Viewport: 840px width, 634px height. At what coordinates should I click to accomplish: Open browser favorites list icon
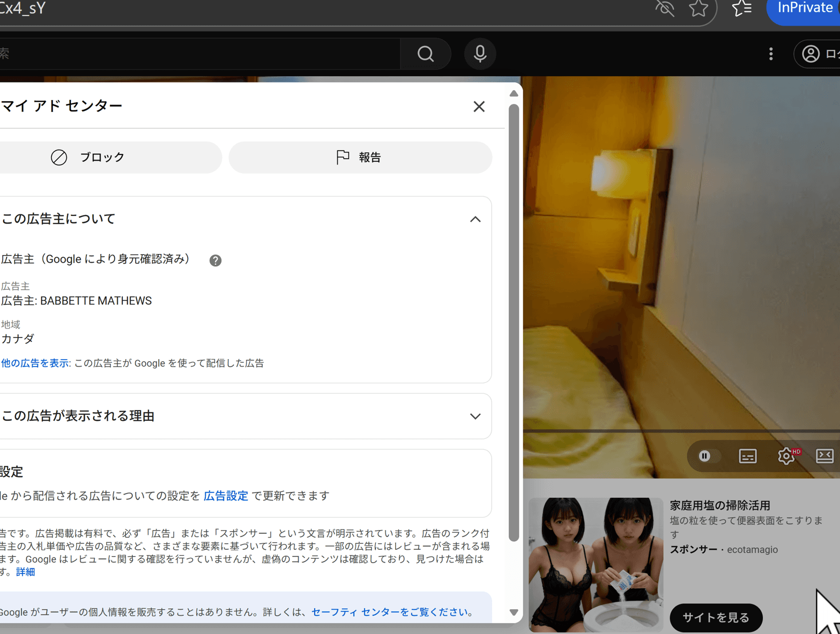(x=742, y=8)
